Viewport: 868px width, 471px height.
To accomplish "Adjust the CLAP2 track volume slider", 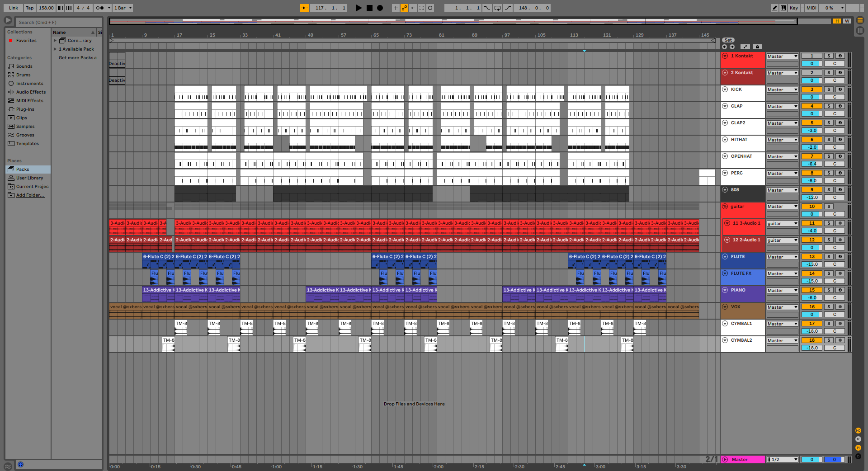I will pyautogui.click(x=812, y=131).
